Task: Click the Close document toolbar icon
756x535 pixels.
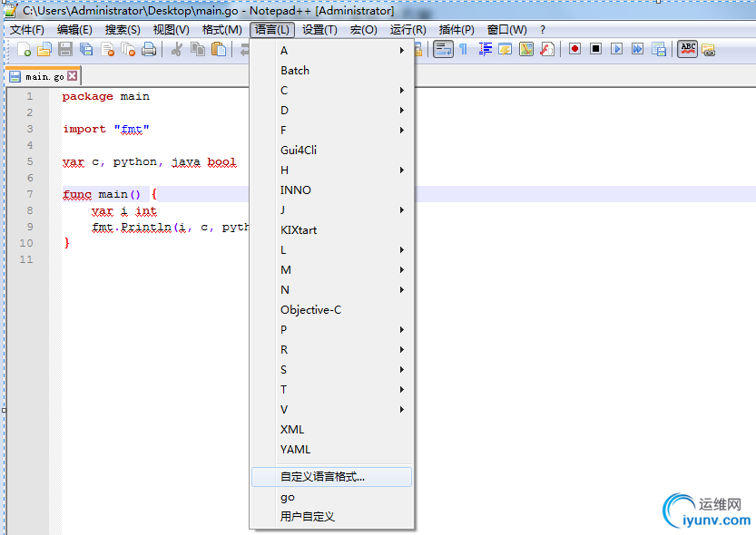Action: click(x=107, y=49)
